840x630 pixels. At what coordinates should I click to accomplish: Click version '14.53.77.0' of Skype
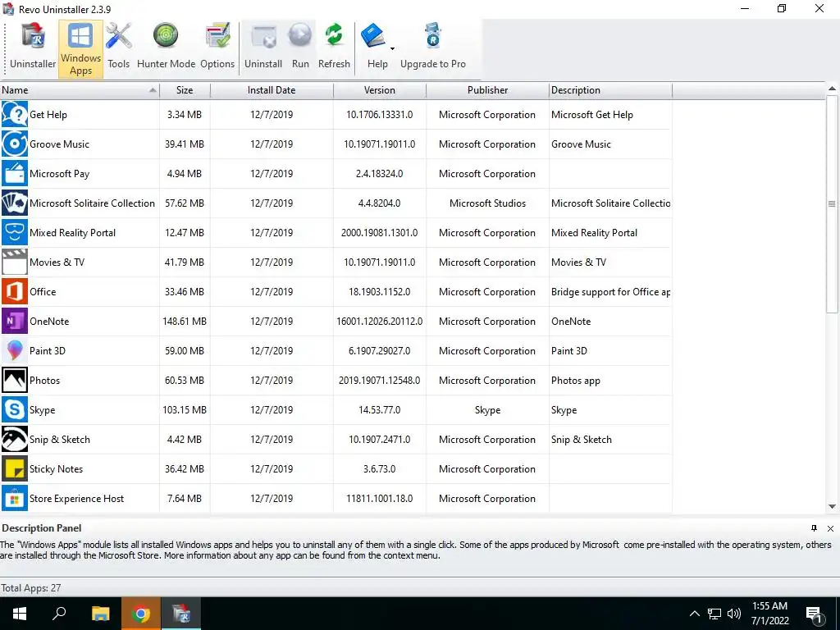click(379, 410)
